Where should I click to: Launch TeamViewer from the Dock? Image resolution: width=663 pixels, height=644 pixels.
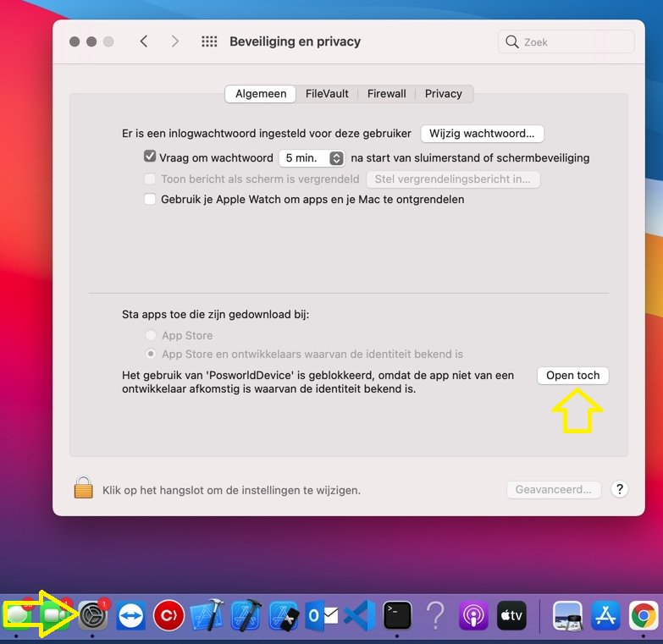pyautogui.click(x=130, y=616)
